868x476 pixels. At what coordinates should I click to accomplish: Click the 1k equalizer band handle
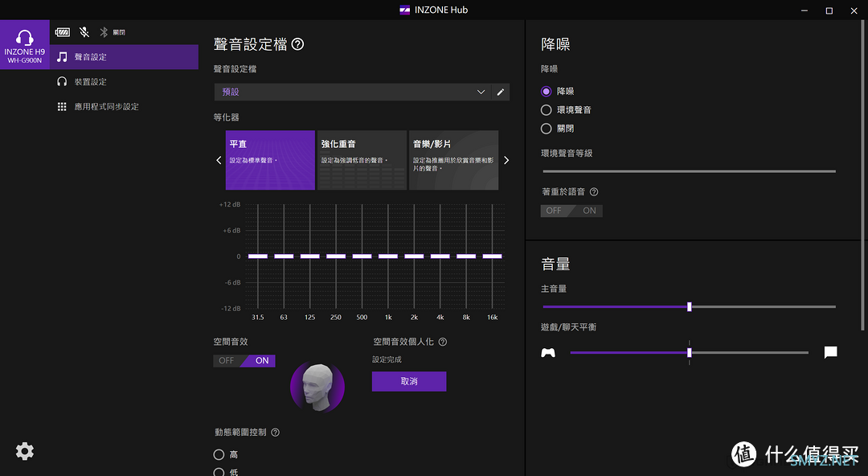pyautogui.click(x=388, y=256)
